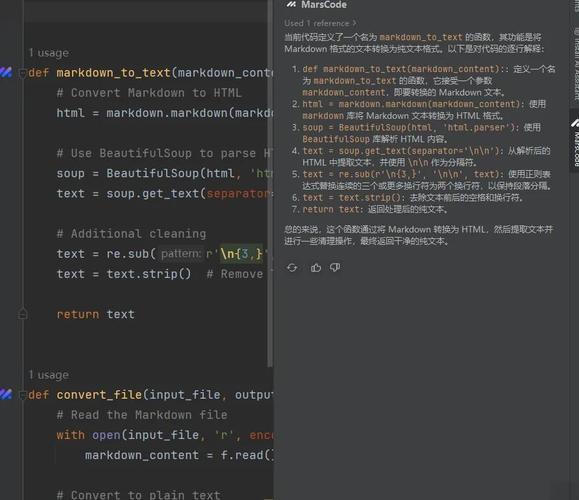
Task: Click the comment '# Additional cleaning'
Action: pyautogui.click(x=131, y=234)
